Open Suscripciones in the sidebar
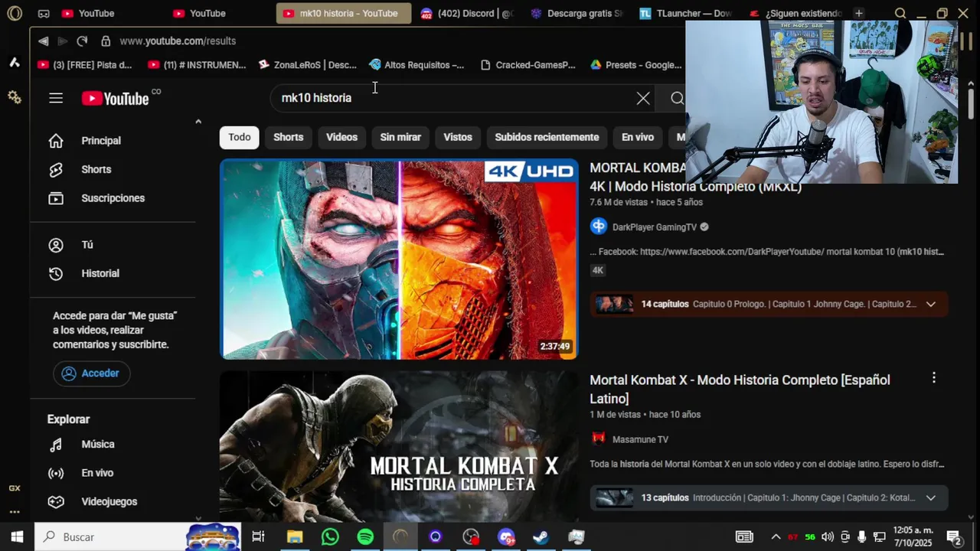980x551 pixels. point(113,198)
